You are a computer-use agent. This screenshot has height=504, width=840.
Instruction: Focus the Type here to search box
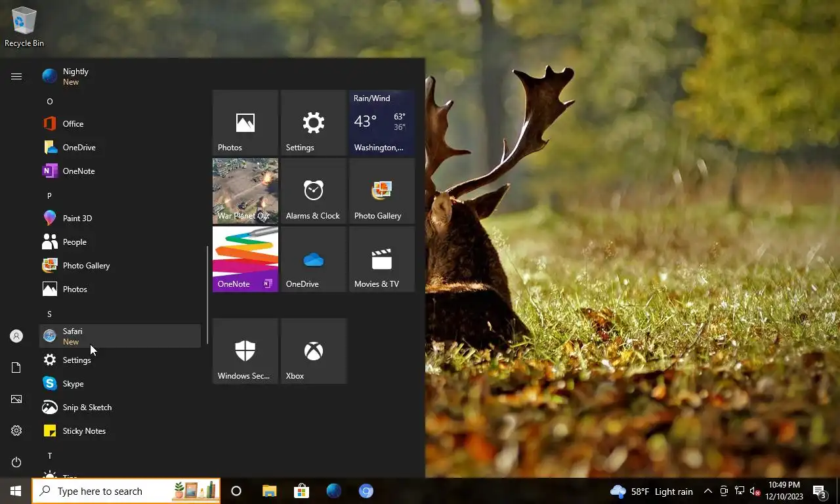tap(126, 491)
